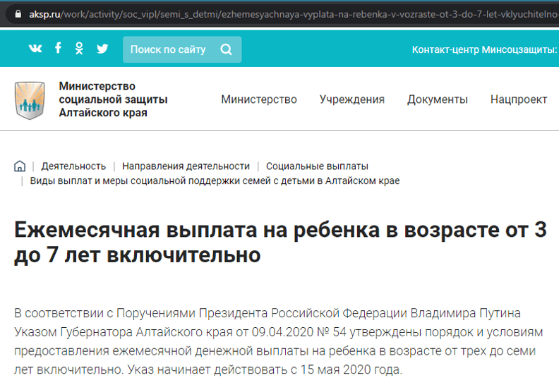This screenshot has width=559, height=392.
Task: Click the ministry shield logo
Action: (x=30, y=100)
